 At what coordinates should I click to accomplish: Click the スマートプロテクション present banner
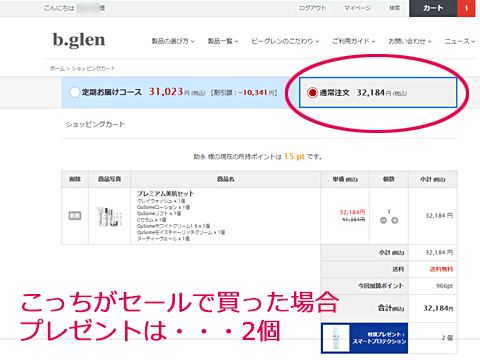coord(364,338)
